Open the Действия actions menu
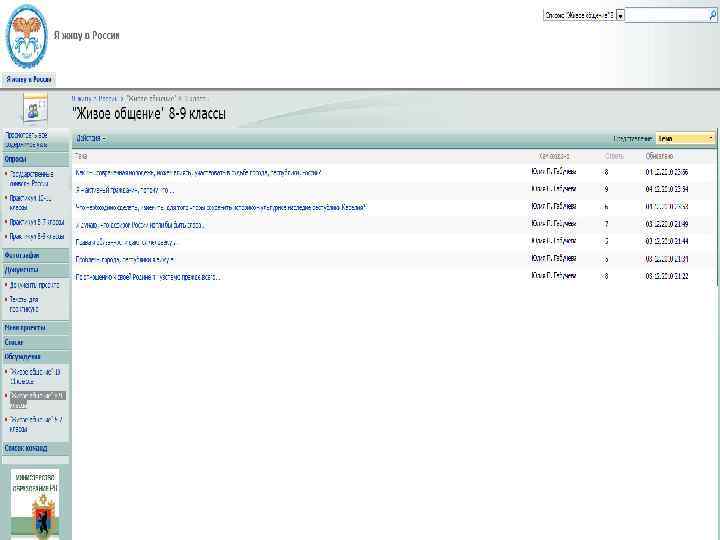This screenshot has width=720, height=540. (x=91, y=138)
